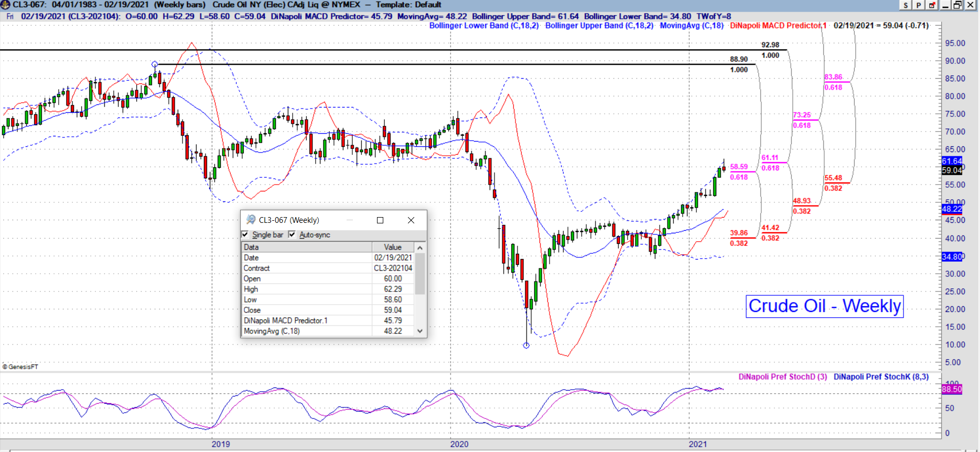Image resolution: width=980 pixels, height=452 pixels.
Task: Click the P button in chart title bar
Action: point(919,5)
